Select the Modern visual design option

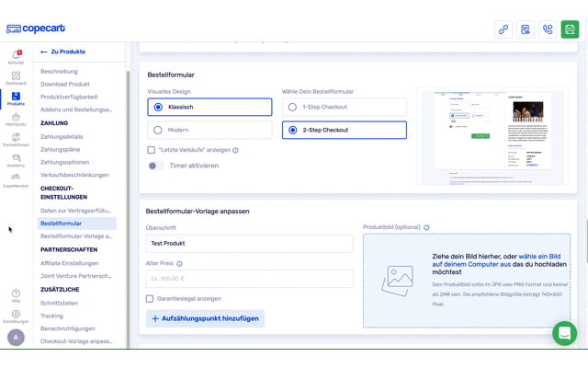(x=158, y=131)
